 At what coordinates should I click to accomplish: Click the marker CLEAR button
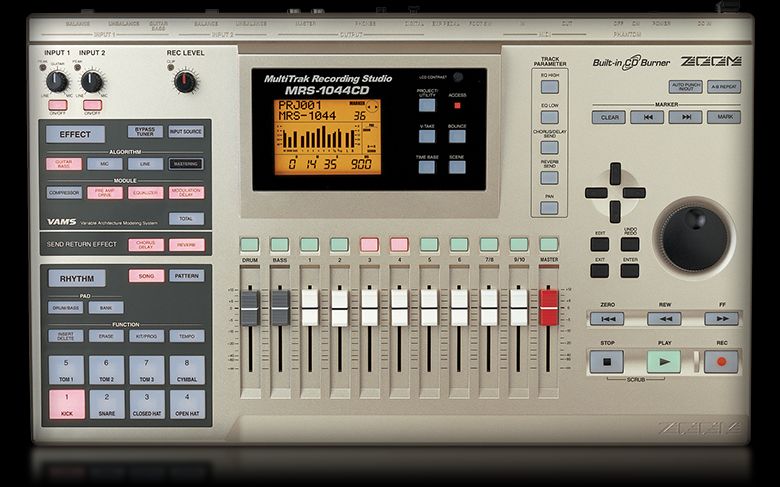point(609,117)
